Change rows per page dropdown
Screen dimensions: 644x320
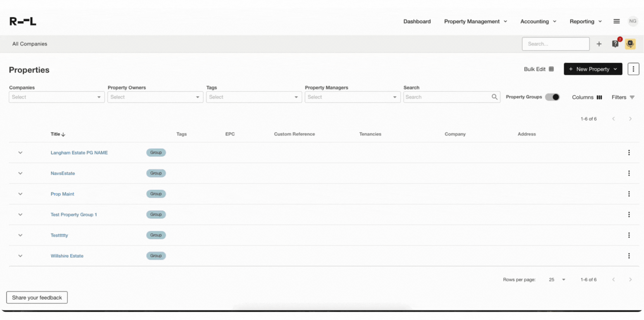[x=557, y=280]
